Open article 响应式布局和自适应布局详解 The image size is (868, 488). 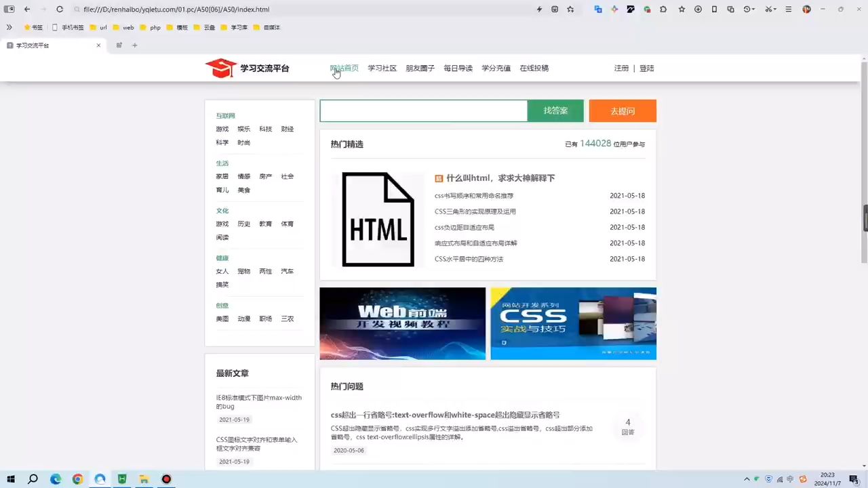[476, 243]
